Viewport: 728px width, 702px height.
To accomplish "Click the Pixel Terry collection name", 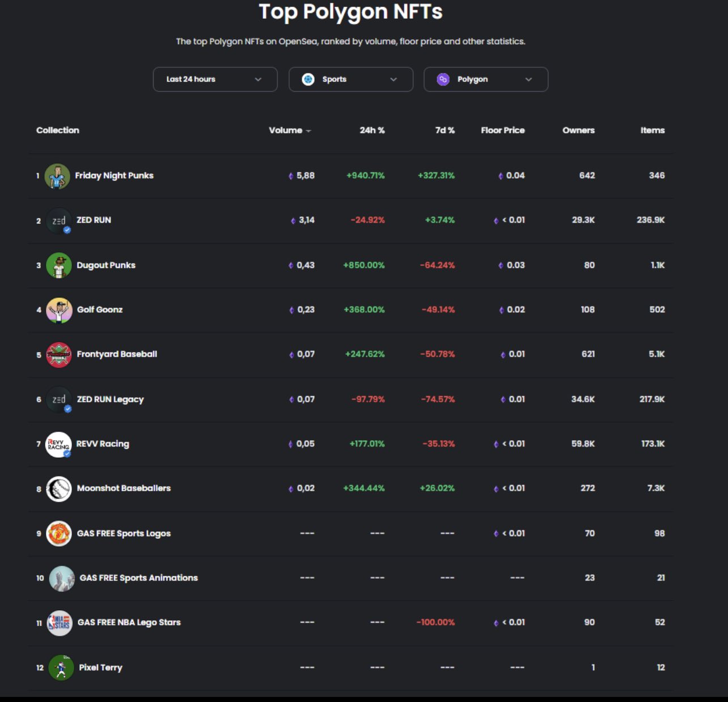I will coord(100,667).
